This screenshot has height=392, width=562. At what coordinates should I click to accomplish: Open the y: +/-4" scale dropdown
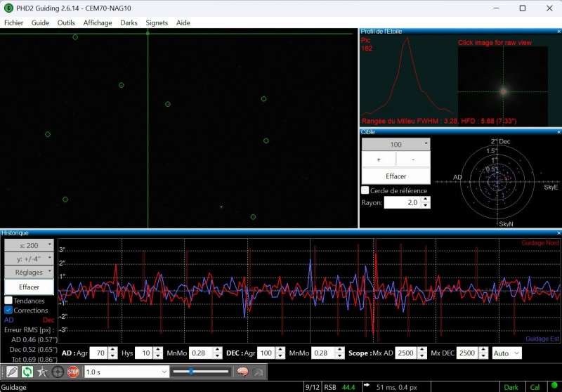tap(29, 259)
